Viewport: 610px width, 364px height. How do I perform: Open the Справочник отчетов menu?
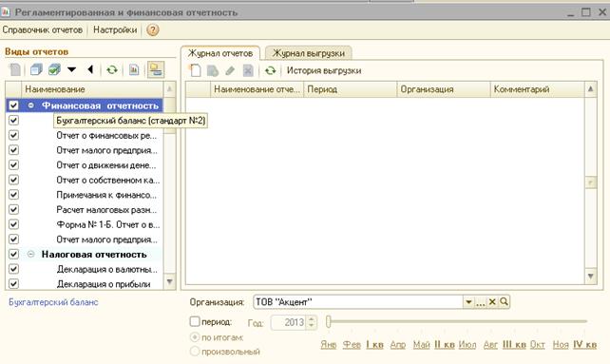43,30
